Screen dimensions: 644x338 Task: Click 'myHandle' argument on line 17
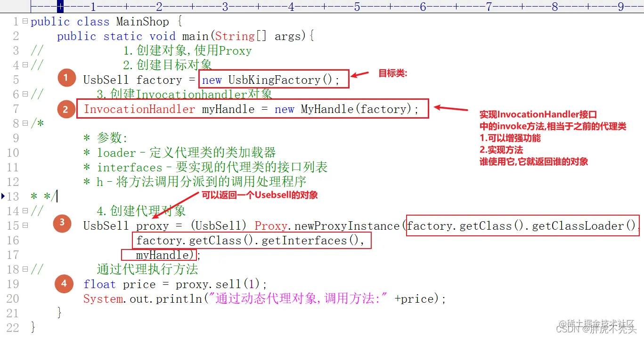point(162,255)
